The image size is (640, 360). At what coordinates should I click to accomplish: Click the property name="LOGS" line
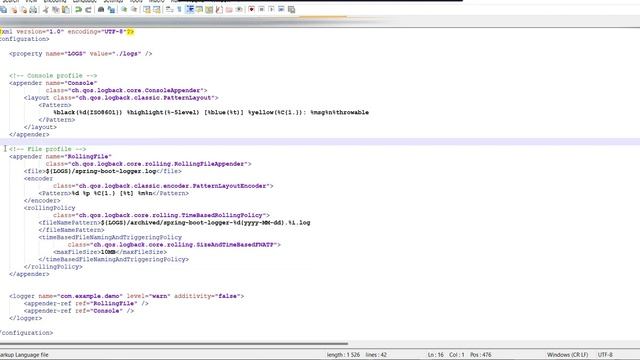click(80, 53)
